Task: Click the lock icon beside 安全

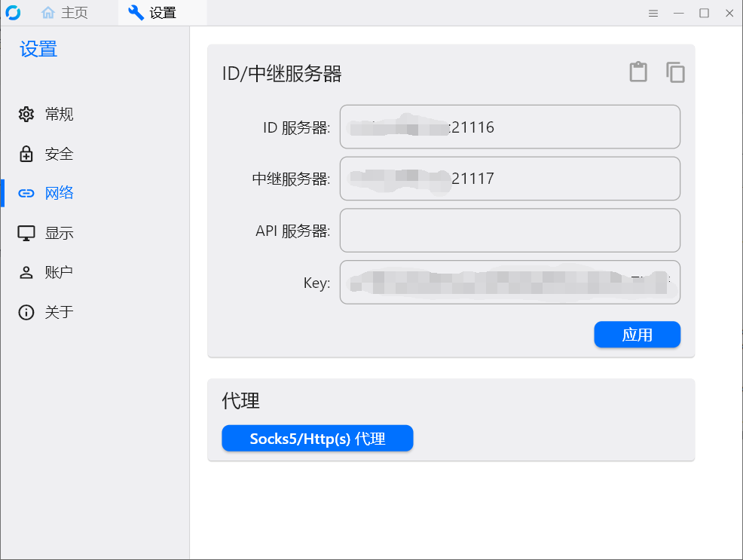Action: click(x=26, y=154)
